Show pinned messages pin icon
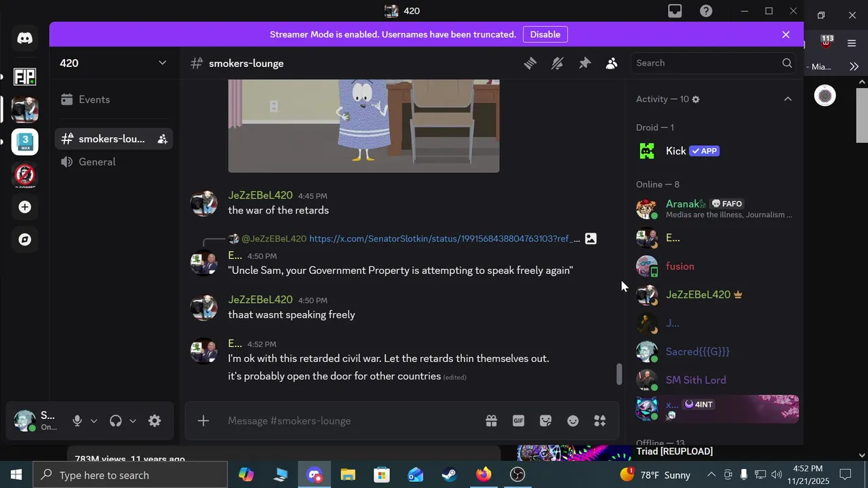Viewport: 868px width, 488px height. [585, 63]
